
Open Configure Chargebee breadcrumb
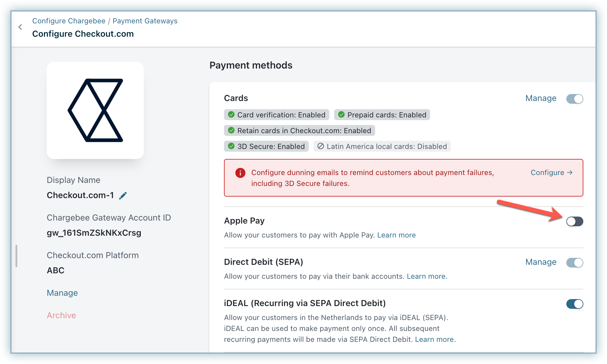click(x=69, y=21)
